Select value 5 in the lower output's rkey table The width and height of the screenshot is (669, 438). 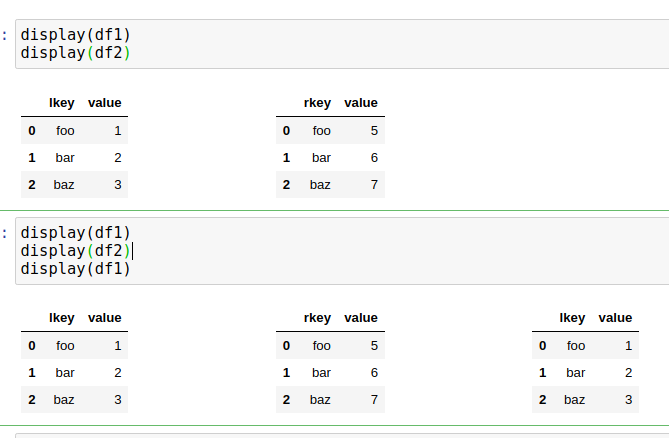point(374,345)
